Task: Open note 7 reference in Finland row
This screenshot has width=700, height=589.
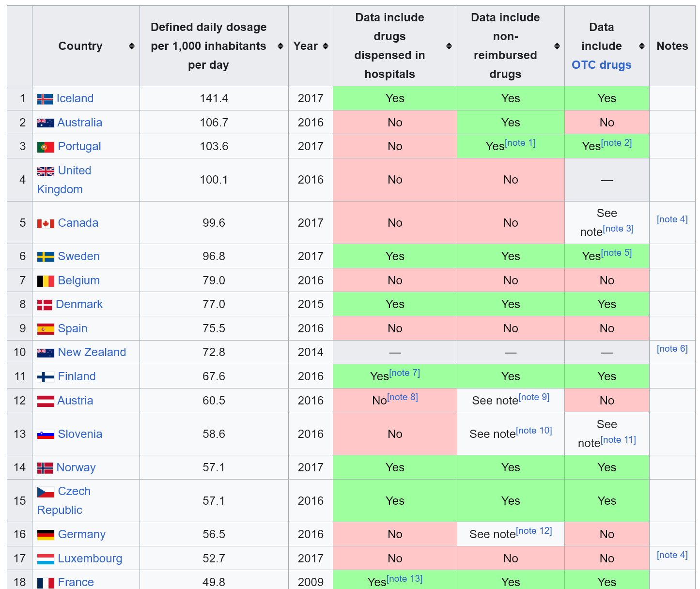Action: (x=404, y=373)
